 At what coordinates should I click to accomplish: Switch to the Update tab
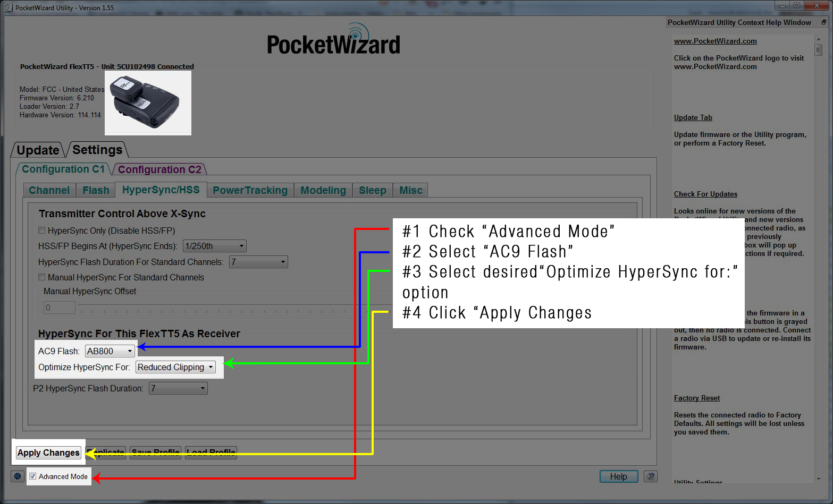pyautogui.click(x=38, y=150)
